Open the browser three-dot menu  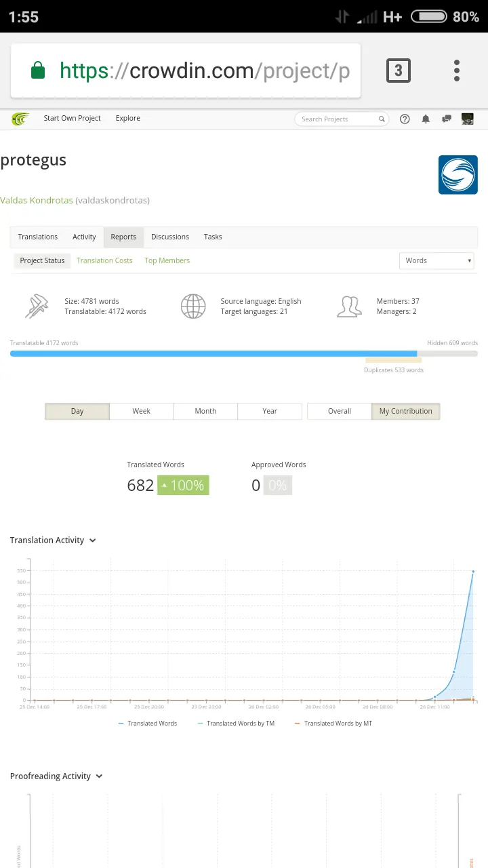coord(457,71)
